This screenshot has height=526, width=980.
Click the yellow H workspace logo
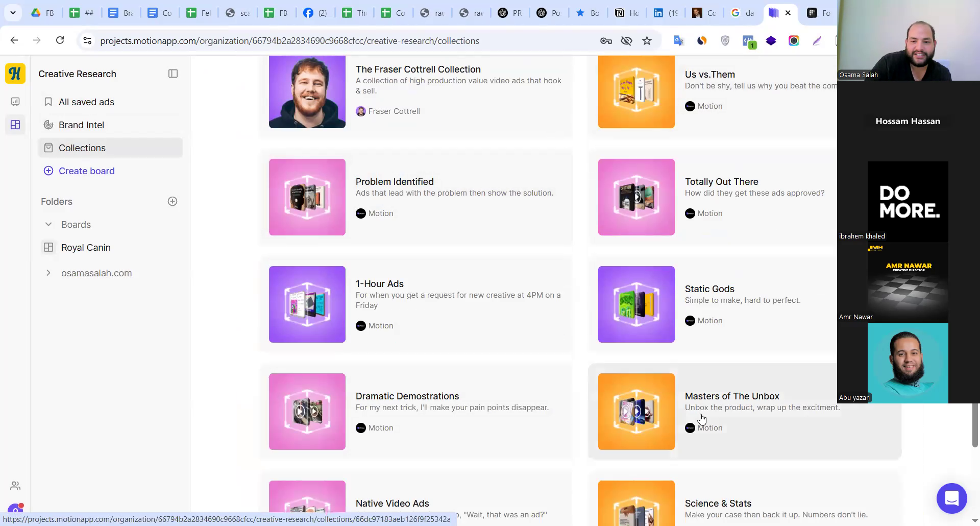pyautogui.click(x=15, y=74)
